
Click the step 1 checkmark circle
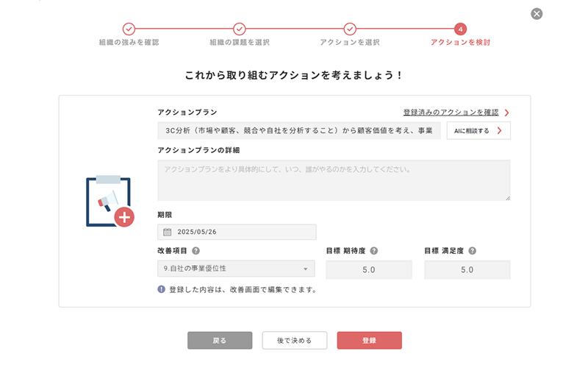tap(129, 29)
